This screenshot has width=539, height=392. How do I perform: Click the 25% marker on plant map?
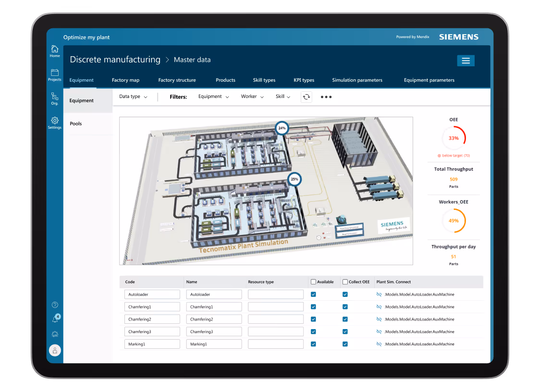(294, 179)
